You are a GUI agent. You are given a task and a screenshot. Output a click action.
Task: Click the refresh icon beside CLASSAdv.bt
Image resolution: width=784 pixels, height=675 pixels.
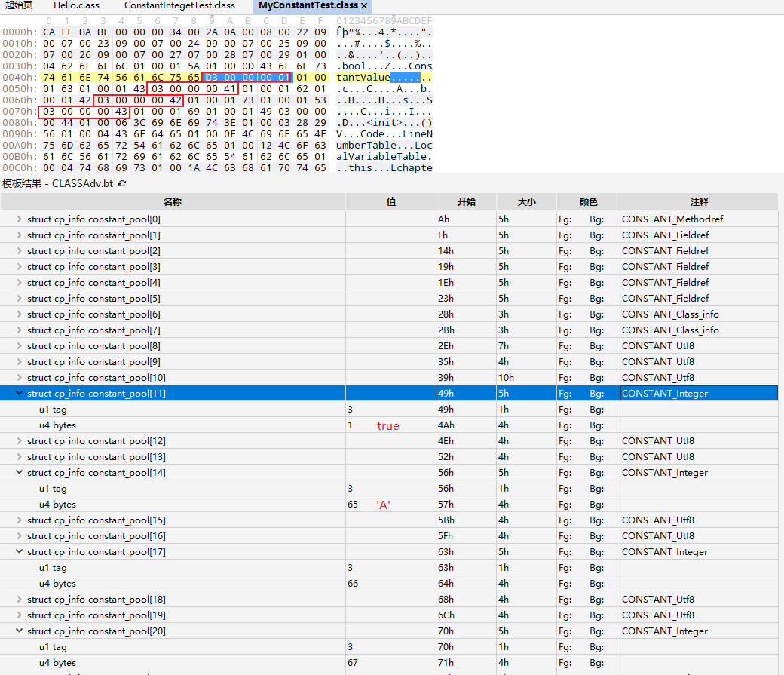(x=123, y=183)
